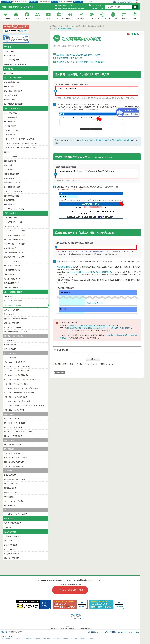Select 常時SSL in sidebar
Viewport: 150px width, 644px height.
26,152
